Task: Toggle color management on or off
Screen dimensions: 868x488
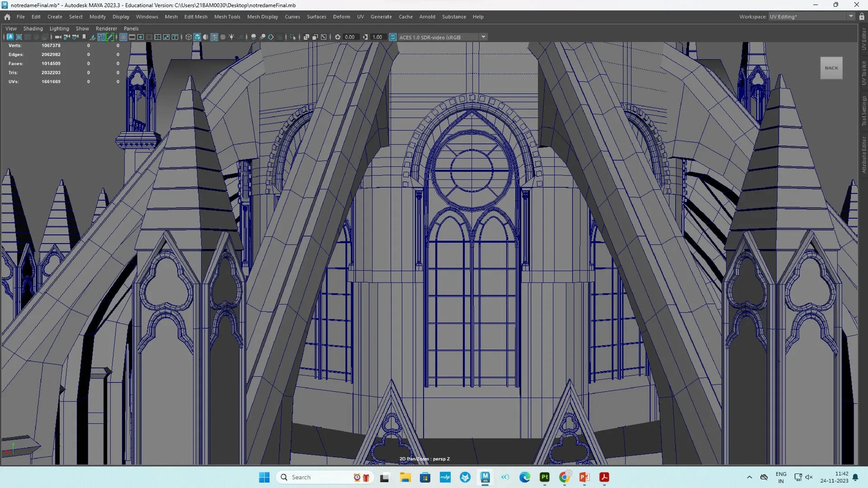Action: pyautogui.click(x=393, y=37)
